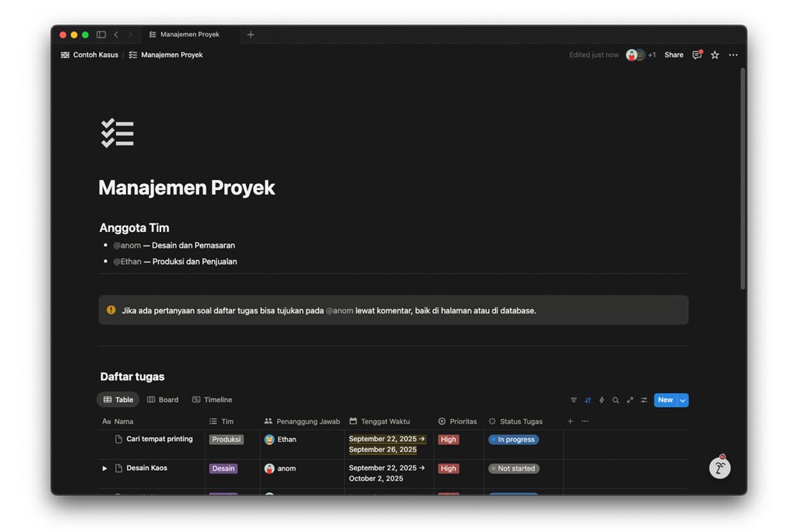The width and height of the screenshot is (798, 532).
Task: Open the database filter icon
Action: pos(573,400)
